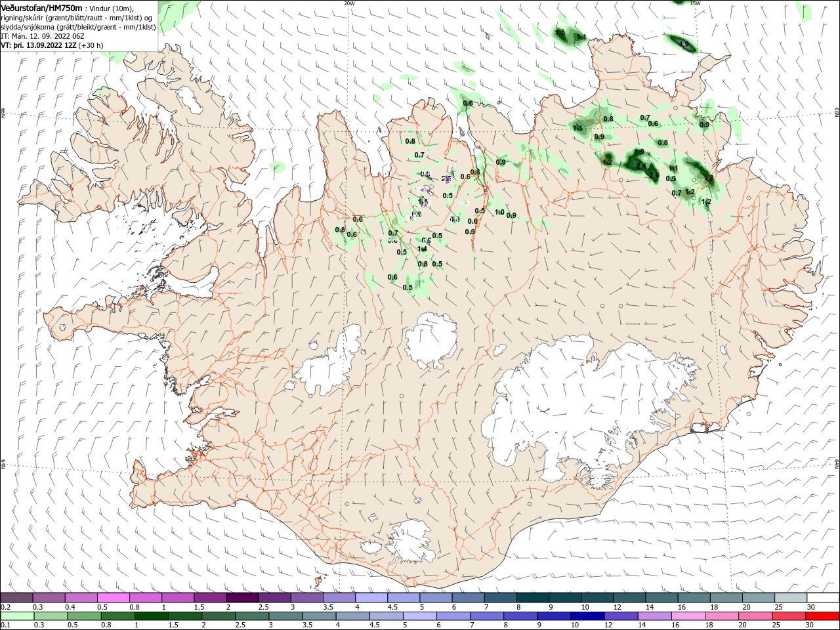Click the "1.8" precipitation value on the map
Screen dimensions: 840x630
pyautogui.click(x=709, y=178)
